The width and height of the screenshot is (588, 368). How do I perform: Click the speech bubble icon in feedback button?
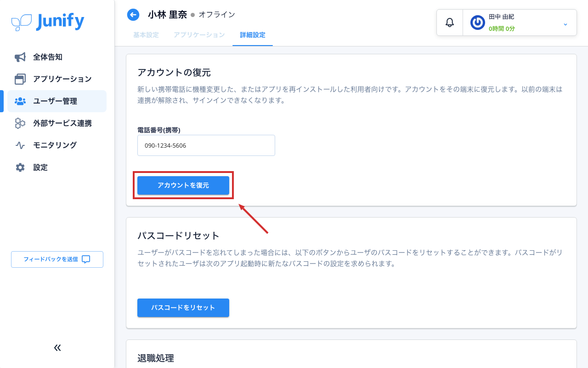coord(86,259)
